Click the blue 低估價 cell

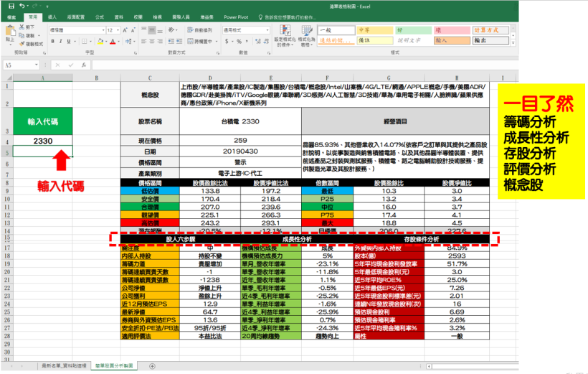pyautogui.click(x=150, y=191)
